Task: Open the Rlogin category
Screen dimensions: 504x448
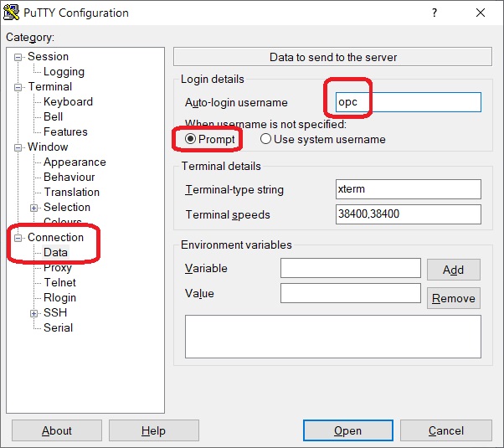Action: pyautogui.click(x=59, y=298)
